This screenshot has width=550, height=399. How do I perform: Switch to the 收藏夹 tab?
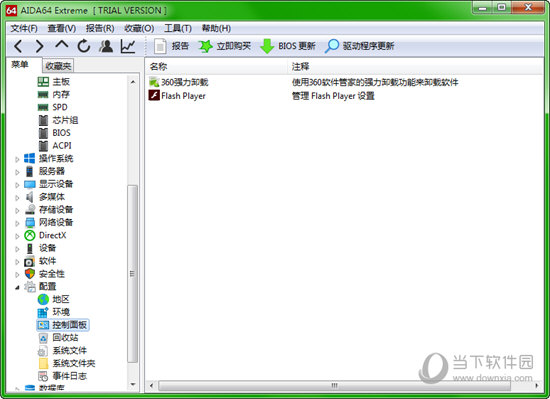pyautogui.click(x=58, y=66)
